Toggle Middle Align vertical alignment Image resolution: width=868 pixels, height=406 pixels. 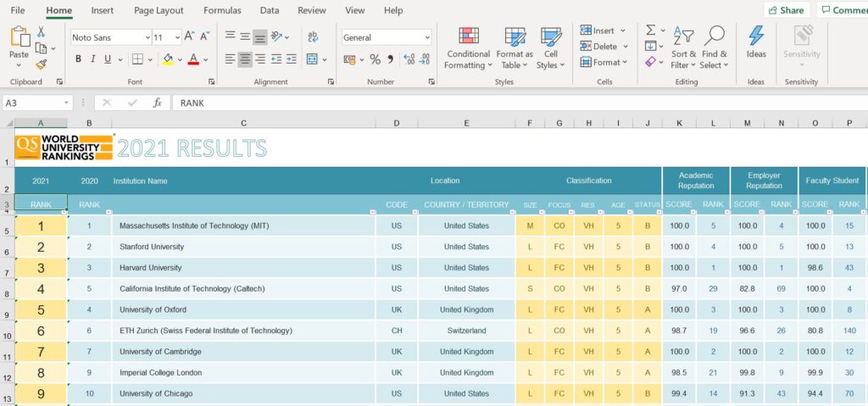point(245,36)
